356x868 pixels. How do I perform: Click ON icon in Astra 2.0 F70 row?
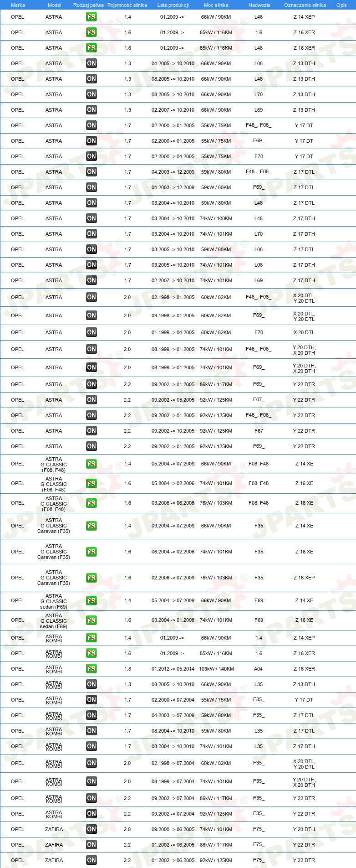click(92, 332)
